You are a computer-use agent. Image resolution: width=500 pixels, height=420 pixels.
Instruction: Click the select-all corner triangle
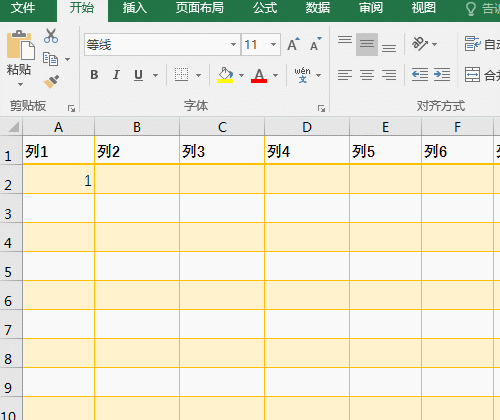(x=14, y=127)
